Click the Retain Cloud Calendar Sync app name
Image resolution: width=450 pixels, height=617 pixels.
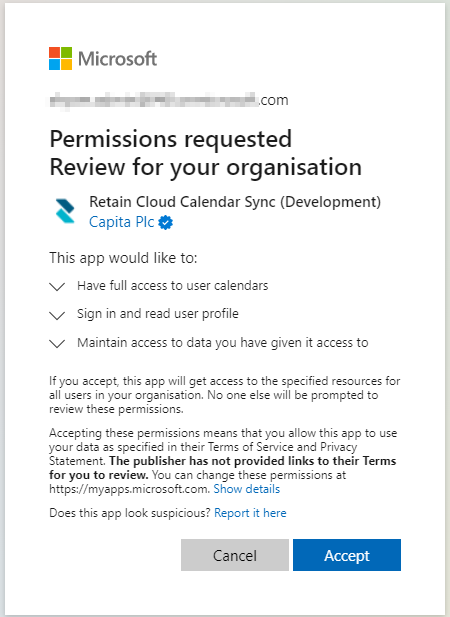click(235, 202)
